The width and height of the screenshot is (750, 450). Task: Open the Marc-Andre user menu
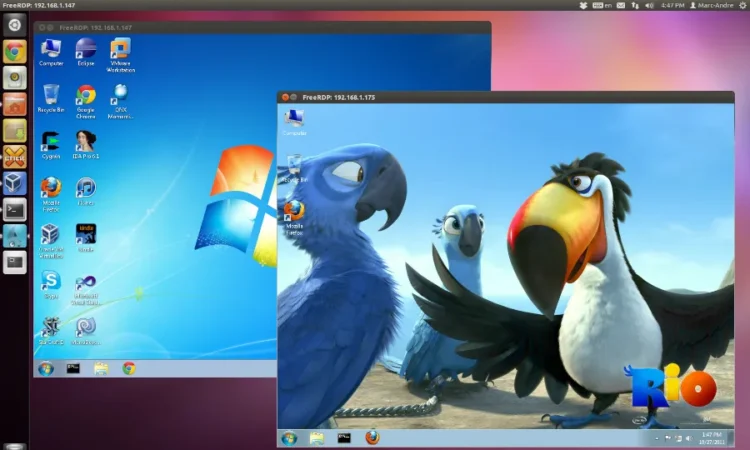pyautogui.click(x=711, y=5)
